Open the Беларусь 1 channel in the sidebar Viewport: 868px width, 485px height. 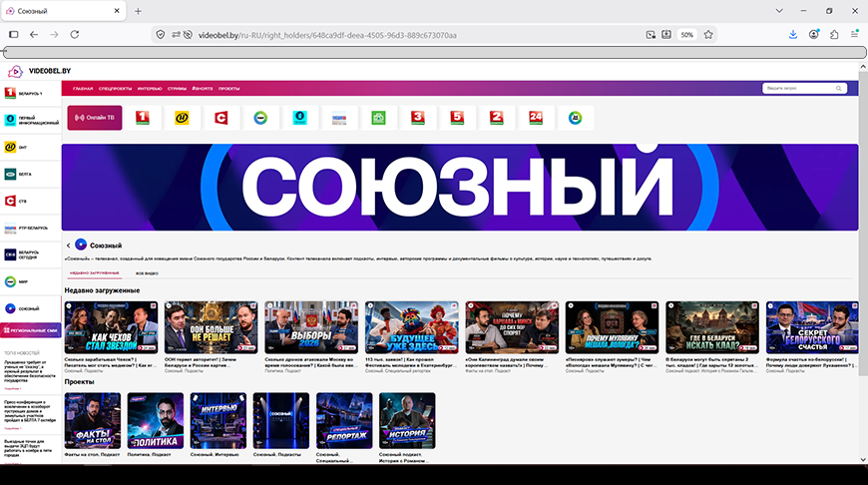click(x=31, y=94)
